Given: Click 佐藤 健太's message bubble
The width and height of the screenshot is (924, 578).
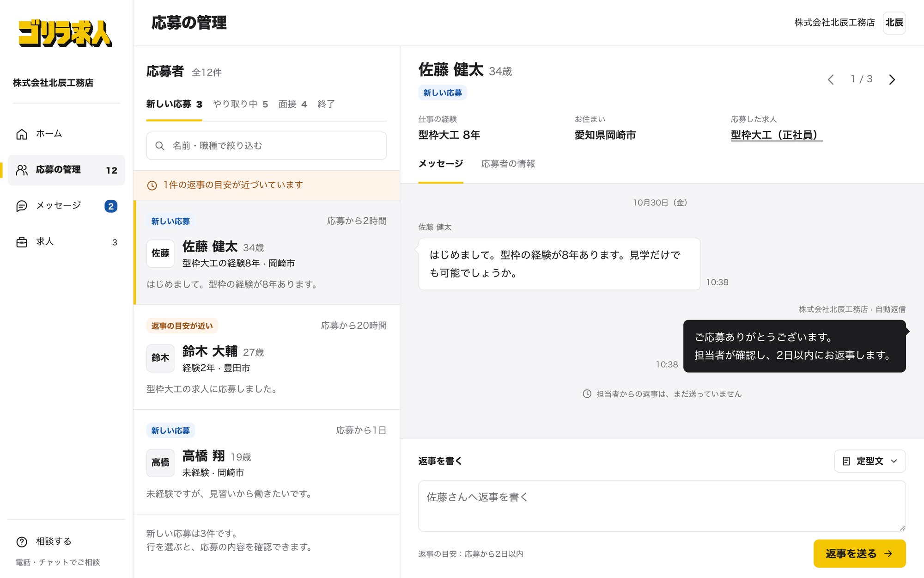Looking at the screenshot, I should 559,264.
